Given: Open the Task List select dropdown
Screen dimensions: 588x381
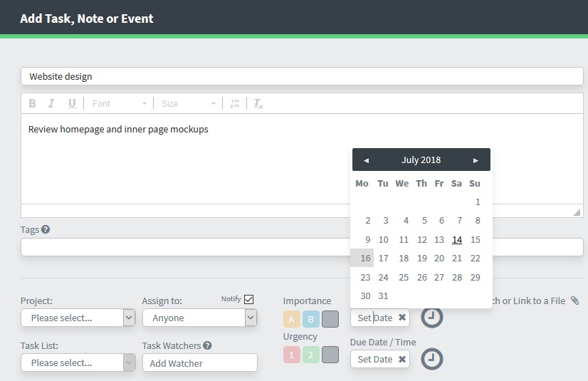Looking at the screenshot, I should coord(78,362).
